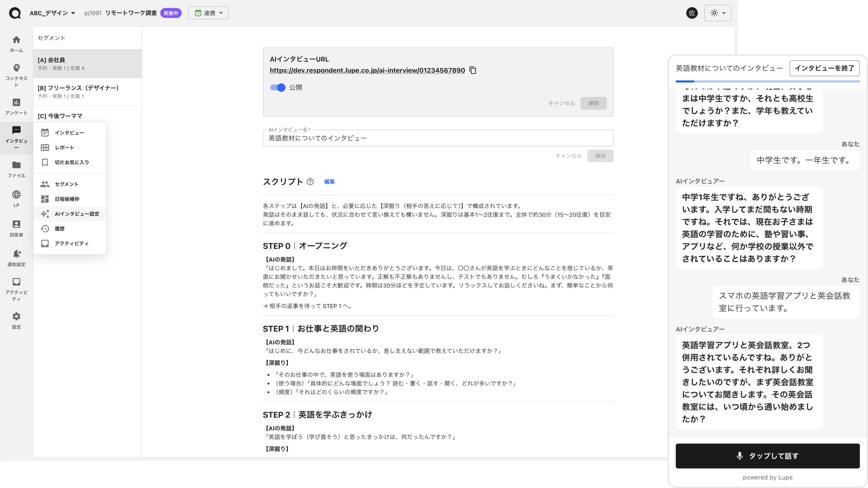Click the help icon next to スクリプト

pyautogui.click(x=310, y=182)
